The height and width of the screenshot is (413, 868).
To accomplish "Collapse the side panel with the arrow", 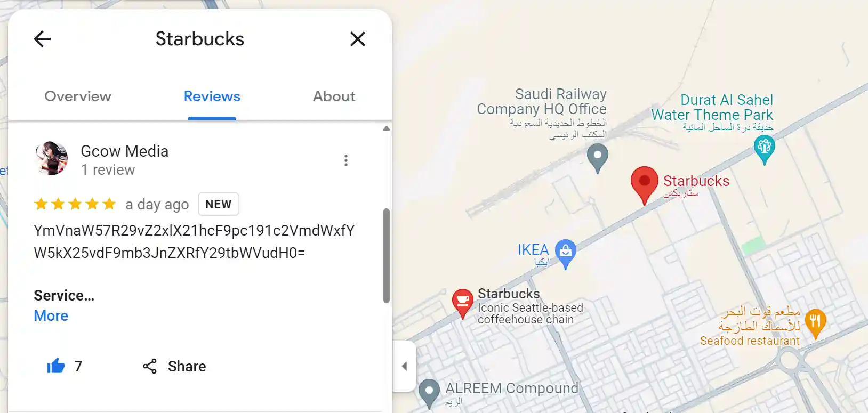I will click(x=404, y=366).
